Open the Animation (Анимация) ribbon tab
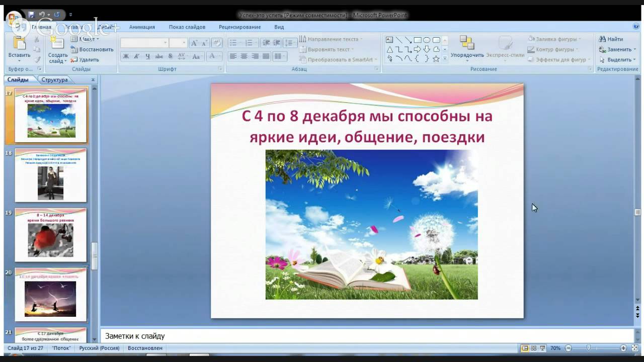The height and width of the screenshot is (362, 644). coord(142,27)
